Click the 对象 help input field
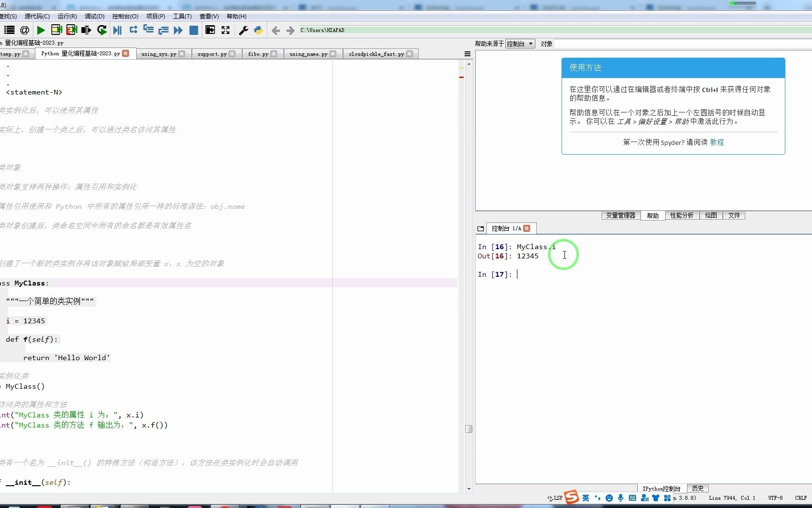812x508 pixels. click(x=683, y=44)
